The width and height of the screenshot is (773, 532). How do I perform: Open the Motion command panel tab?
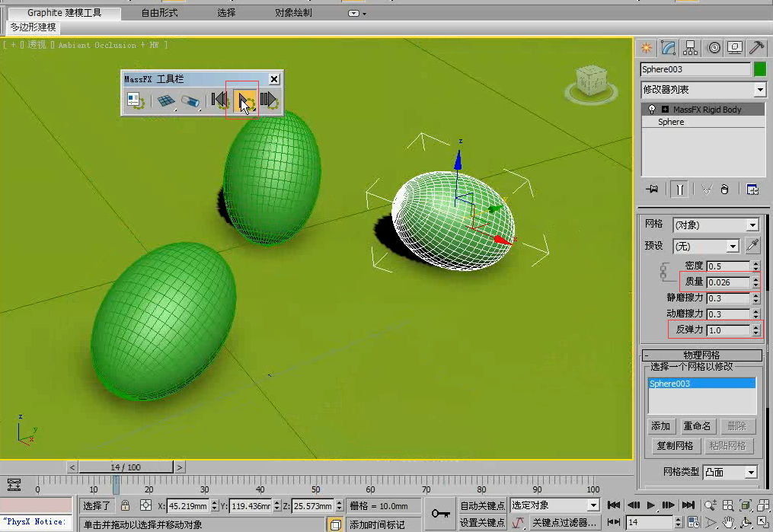[x=713, y=47]
